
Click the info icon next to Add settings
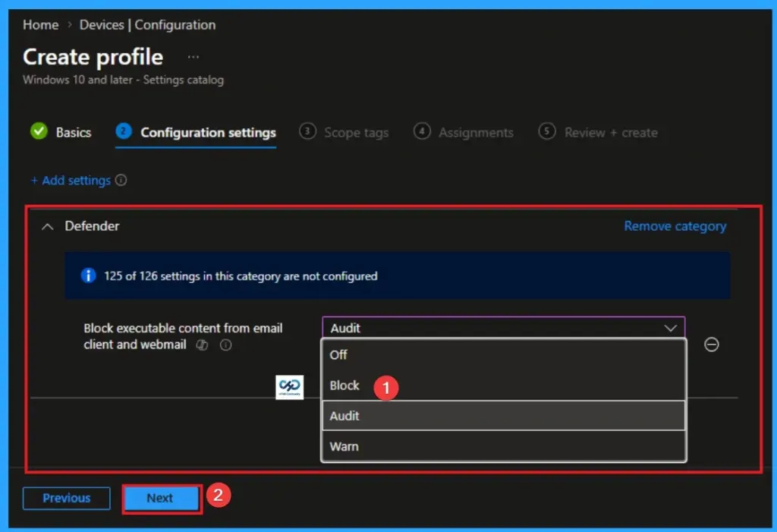pos(123,180)
